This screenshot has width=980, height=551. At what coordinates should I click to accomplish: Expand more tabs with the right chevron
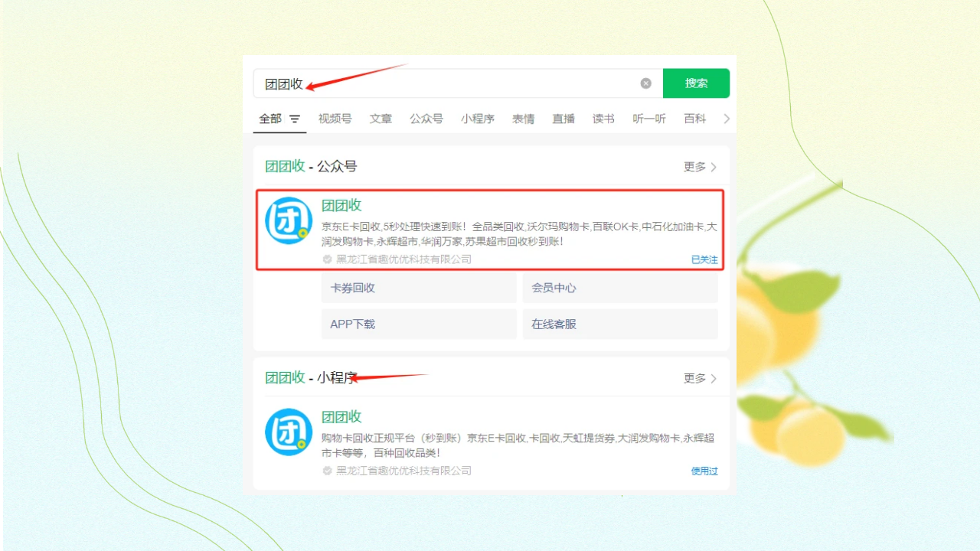tap(727, 119)
